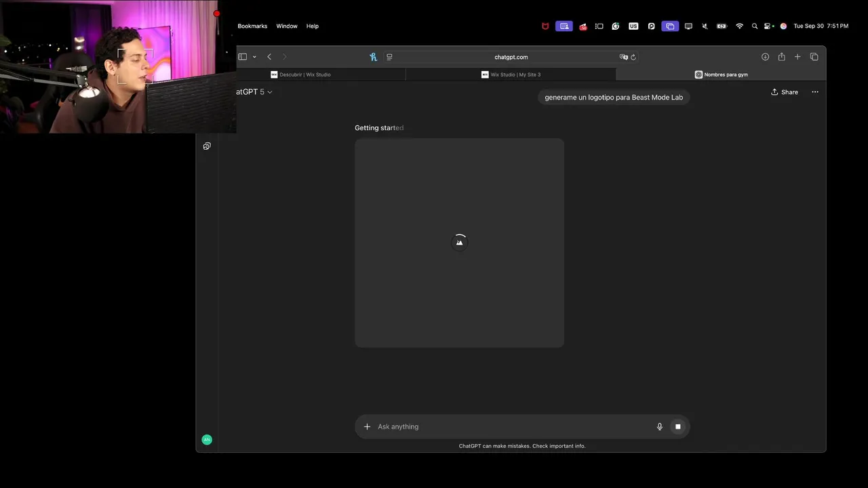Viewport: 868px width, 488px height.
Task: Click the translate page icon
Action: (x=623, y=57)
